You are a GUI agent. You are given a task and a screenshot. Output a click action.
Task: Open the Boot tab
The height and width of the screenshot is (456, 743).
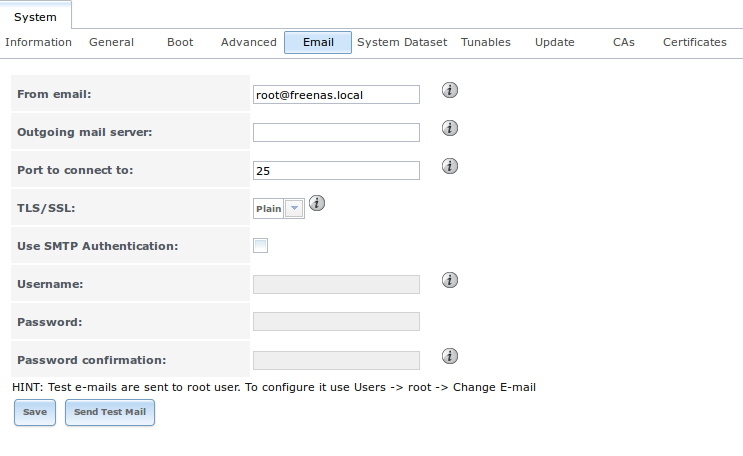tap(181, 42)
